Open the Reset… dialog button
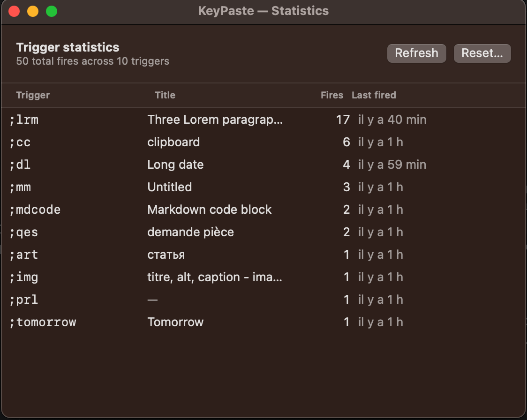The width and height of the screenshot is (527, 420). (x=482, y=53)
